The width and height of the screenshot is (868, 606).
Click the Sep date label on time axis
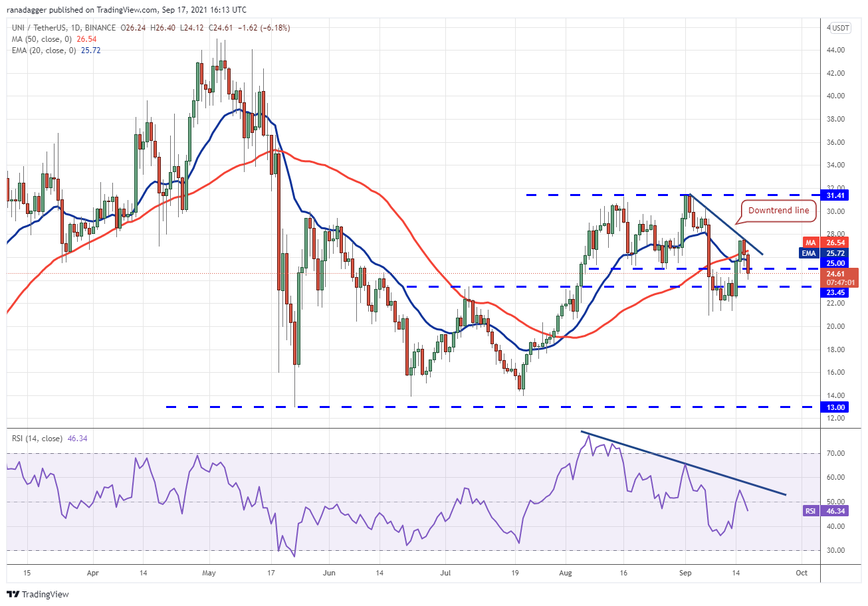click(x=685, y=571)
